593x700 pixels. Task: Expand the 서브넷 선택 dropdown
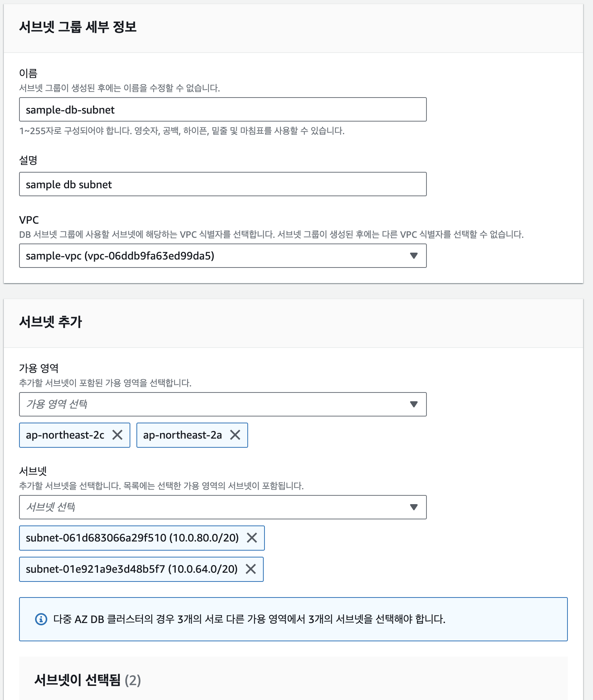213,507
